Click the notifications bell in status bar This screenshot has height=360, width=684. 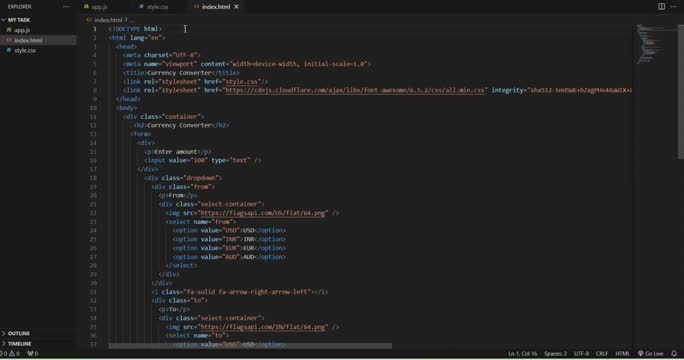tap(674, 353)
